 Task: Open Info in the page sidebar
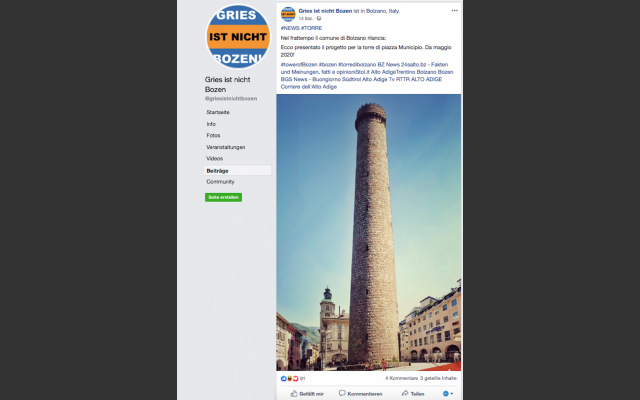coord(211,124)
